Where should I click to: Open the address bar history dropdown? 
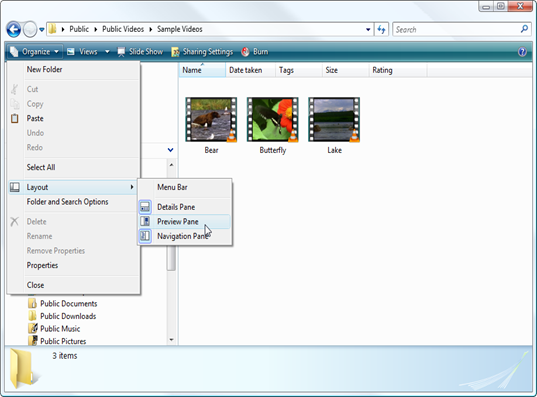368,29
